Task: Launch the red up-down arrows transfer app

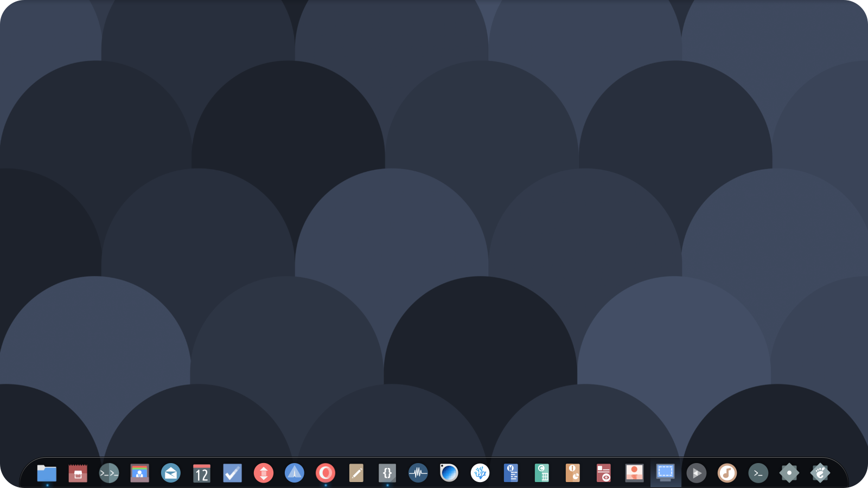Action: point(263,473)
